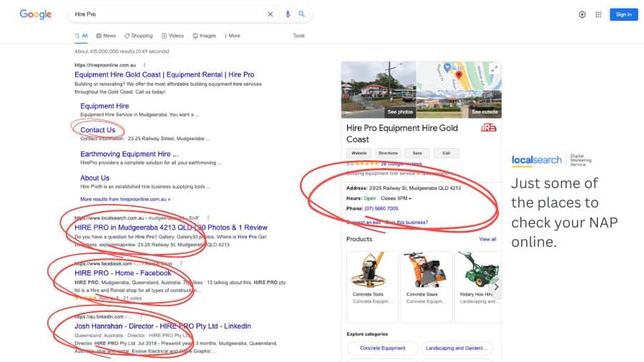Select the All results tab
This screenshot has height=362, width=644.
(82, 36)
